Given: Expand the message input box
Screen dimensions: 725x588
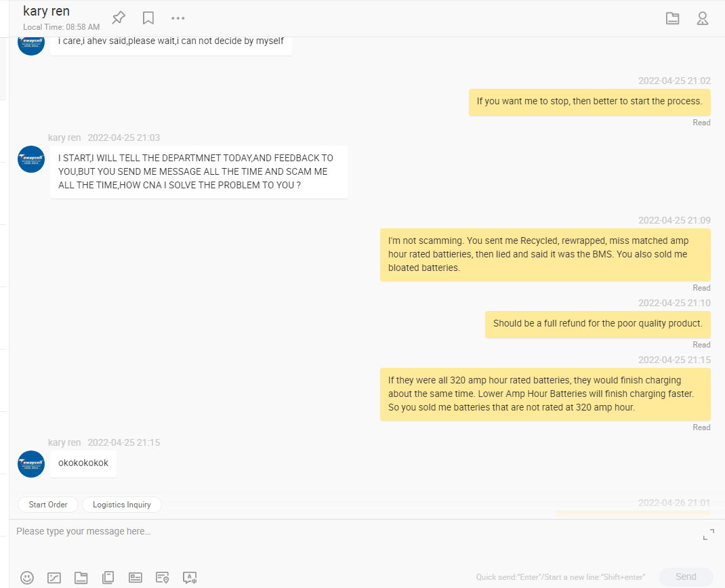Looking at the screenshot, I should point(708,534).
